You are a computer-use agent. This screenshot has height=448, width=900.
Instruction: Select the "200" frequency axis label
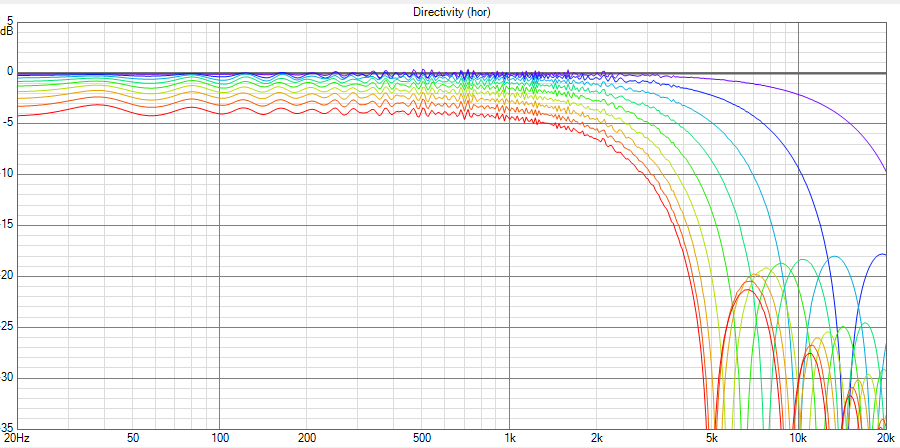coord(307,439)
